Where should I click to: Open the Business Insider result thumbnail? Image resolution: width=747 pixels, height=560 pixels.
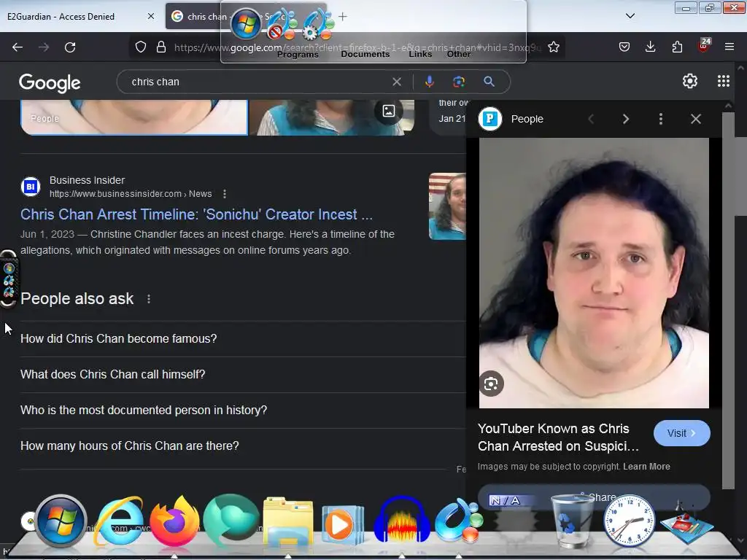point(447,206)
